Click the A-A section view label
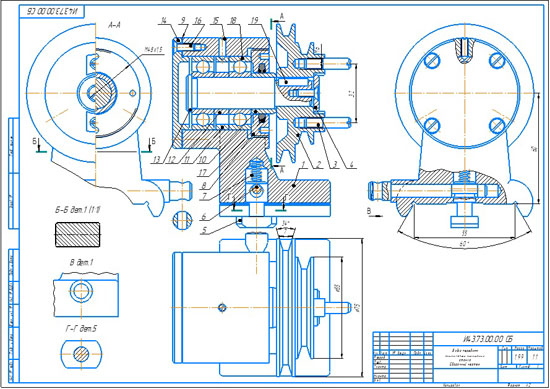This screenshot has width=550, height=389. (115, 25)
